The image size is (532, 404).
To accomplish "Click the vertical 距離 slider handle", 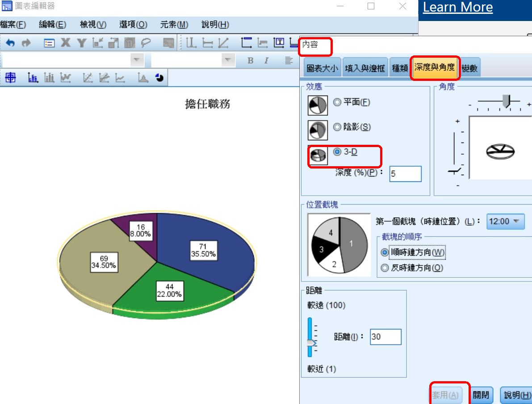I will [311, 343].
